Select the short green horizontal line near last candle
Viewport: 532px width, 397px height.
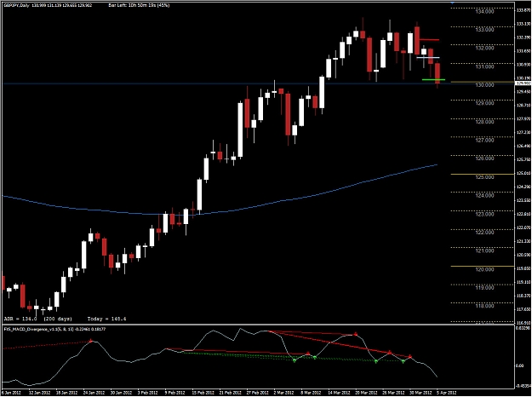click(433, 80)
